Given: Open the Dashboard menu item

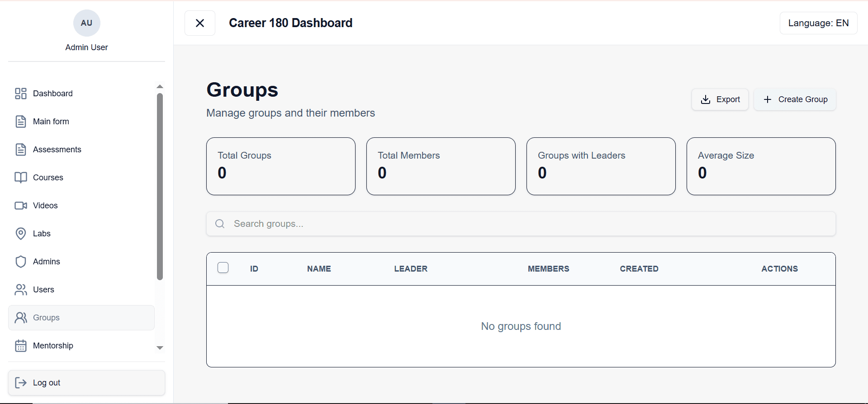Looking at the screenshot, I should pyautogui.click(x=81, y=94).
